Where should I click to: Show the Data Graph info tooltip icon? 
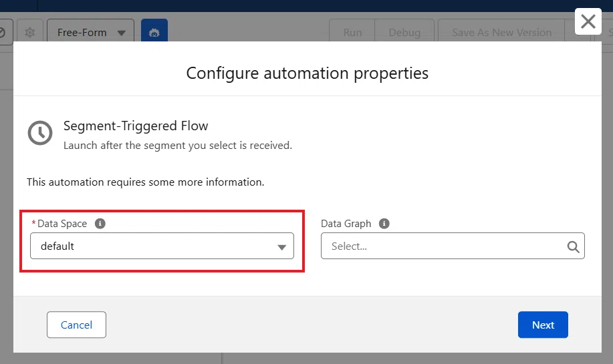pos(384,223)
